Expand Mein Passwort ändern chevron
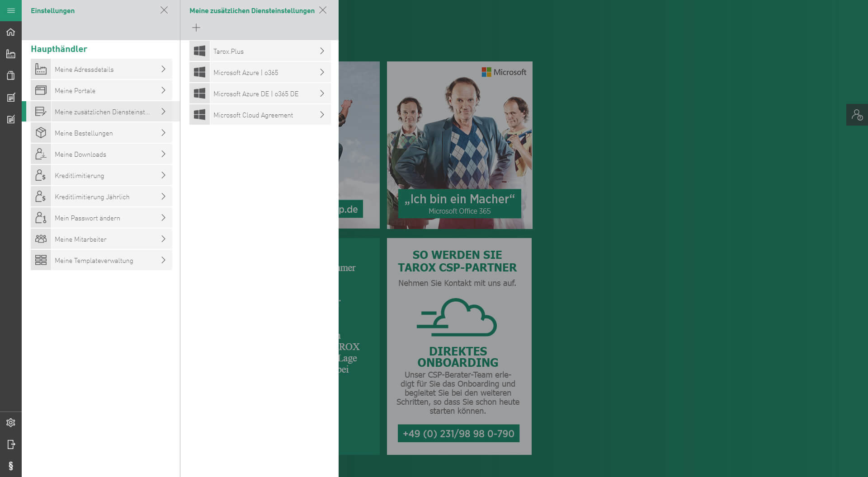The image size is (868, 477). coord(163,218)
